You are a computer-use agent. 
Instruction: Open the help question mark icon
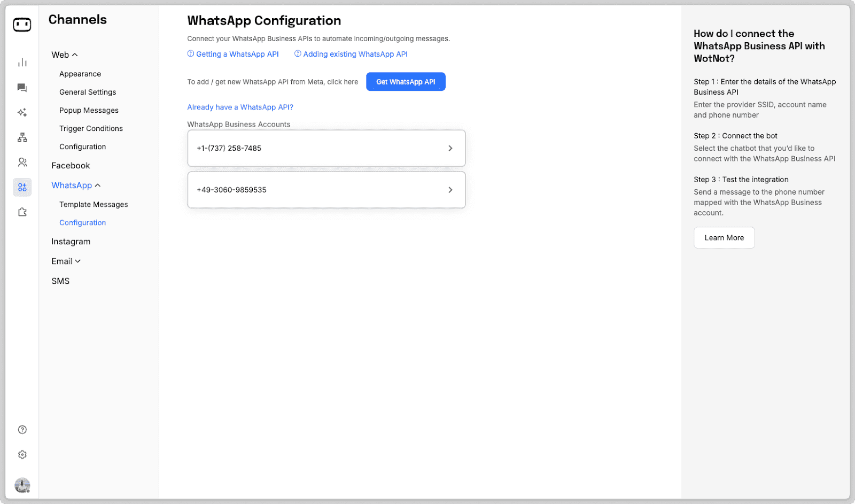pyautogui.click(x=22, y=429)
